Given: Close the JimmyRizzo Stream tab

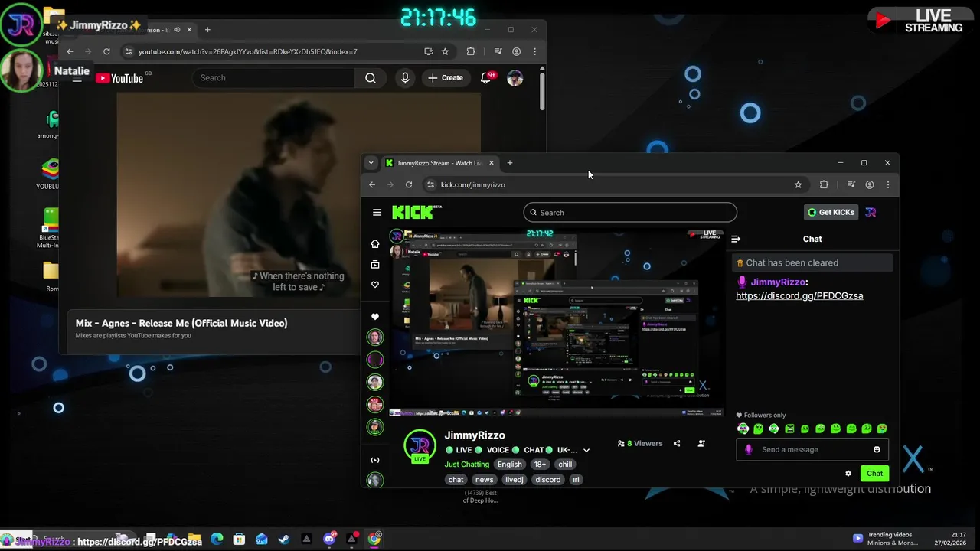Looking at the screenshot, I should (x=492, y=163).
